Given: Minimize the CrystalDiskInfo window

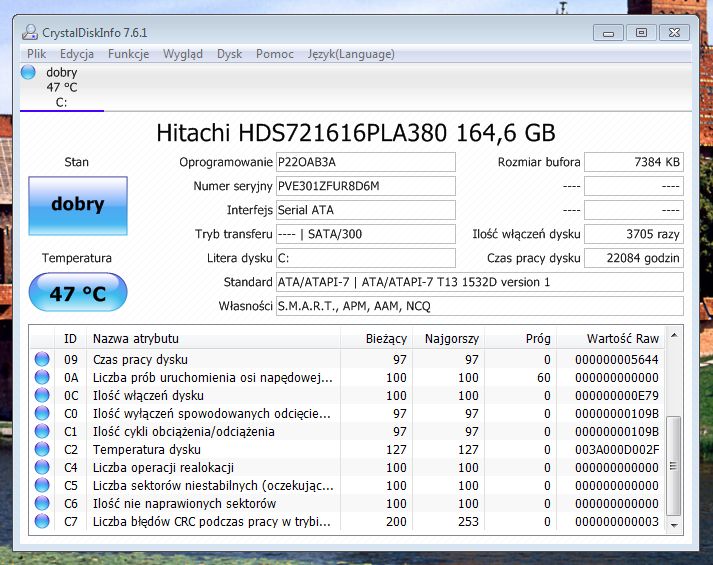Looking at the screenshot, I should coord(608,33).
